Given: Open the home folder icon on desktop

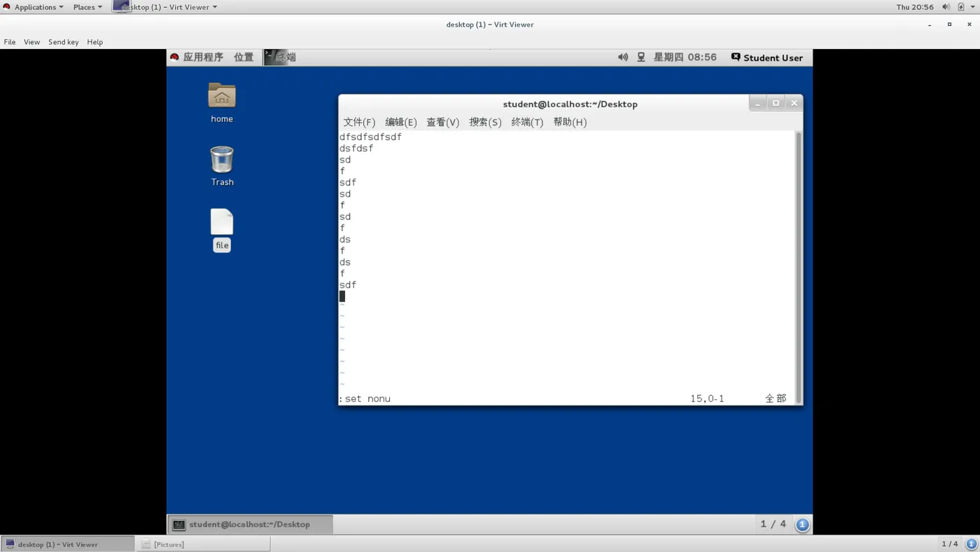Looking at the screenshot, I should point(222,96).
